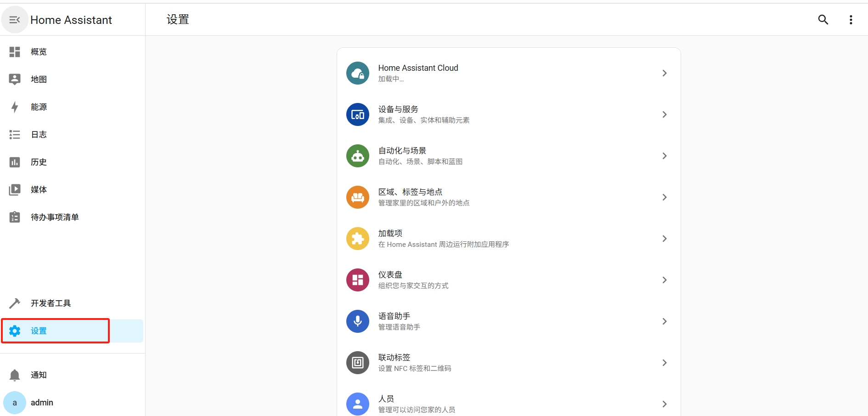
Task: Open the admin profile name
Action: tap(42, 403)
